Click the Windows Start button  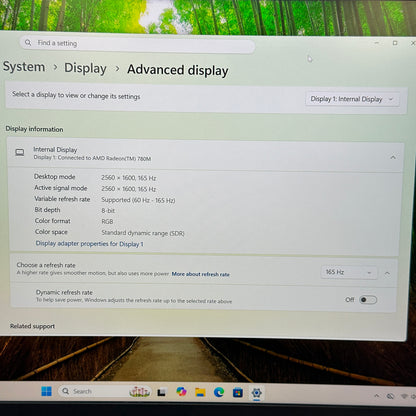click(46, 391)
